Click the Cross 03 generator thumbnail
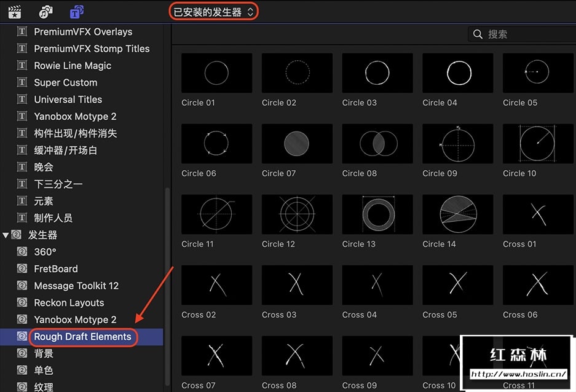This screenshot has height=392, width=576. 297,285
